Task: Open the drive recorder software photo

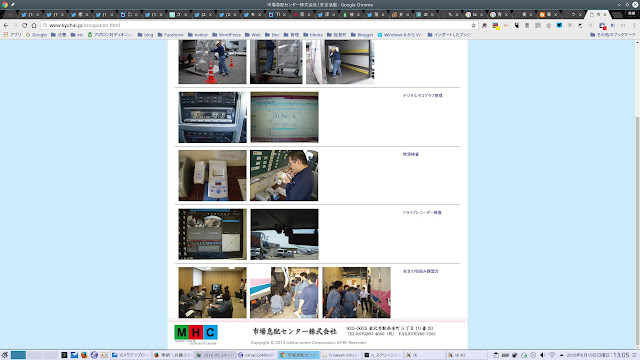Action: 212,234
